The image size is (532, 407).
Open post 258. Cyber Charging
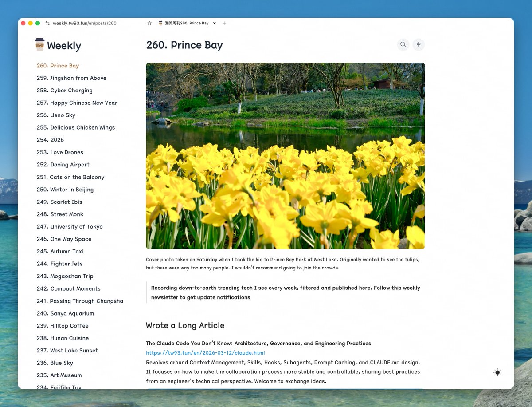pos(64,91)
